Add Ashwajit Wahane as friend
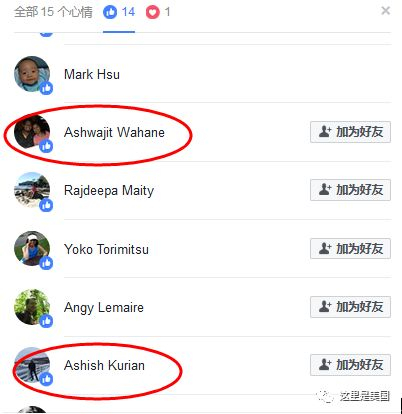The width and height of the screenshot is (402, 414). click(350, 132)
